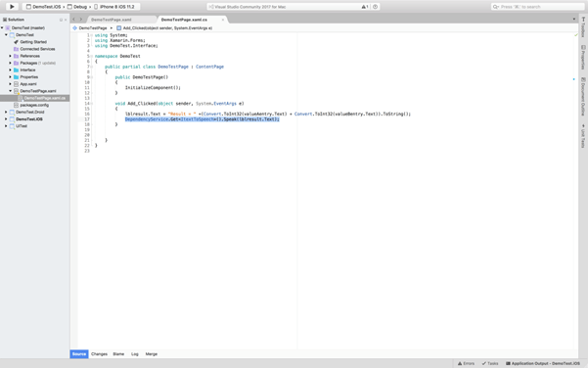This screenshot has width=588, height=368.
Task: Click the search magnifier dropdown icon
Action: tap(496, 7)
